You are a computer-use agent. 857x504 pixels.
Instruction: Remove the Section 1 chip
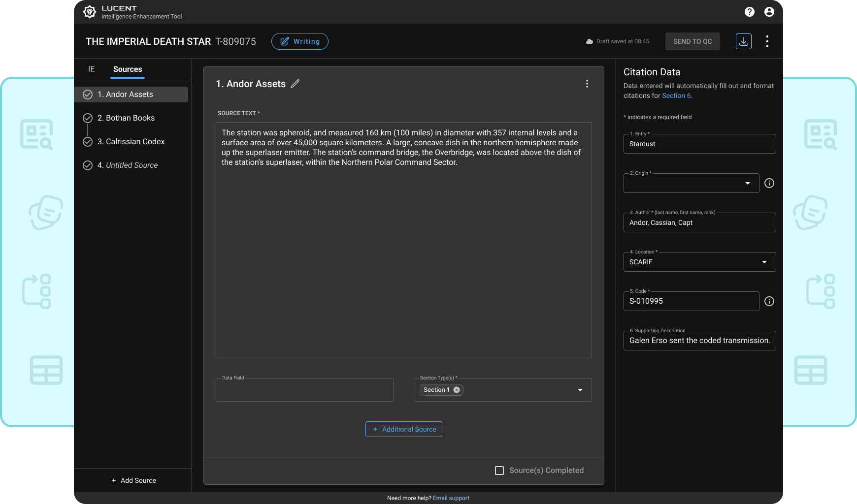coord(457,390)
